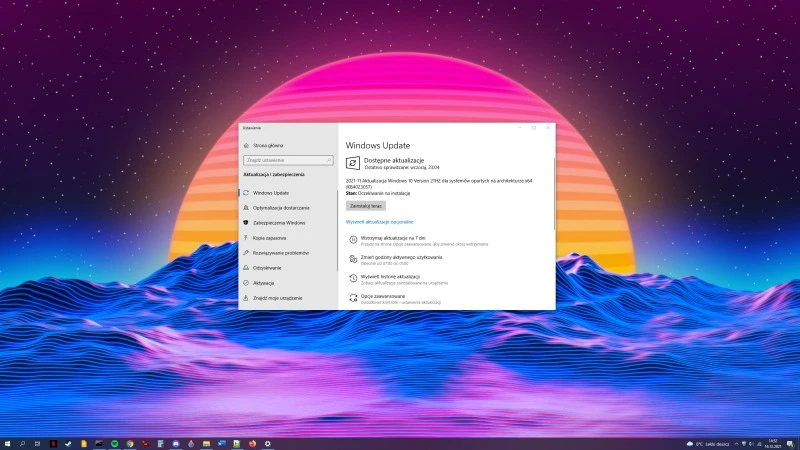
Task: Maximize the Ustawienia window
Action: [534, 128]
